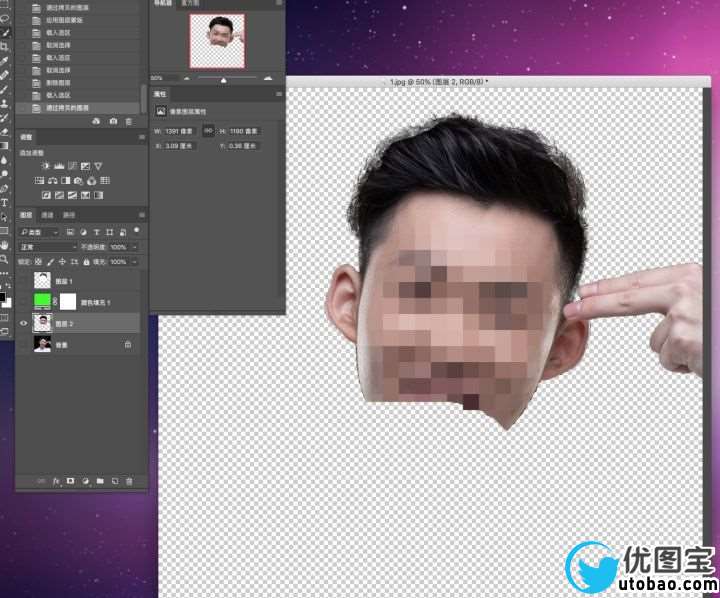Delete layer trash icon in Layers panel
The width and height of the screenshot is (720, 598).
tap(129, 481)
